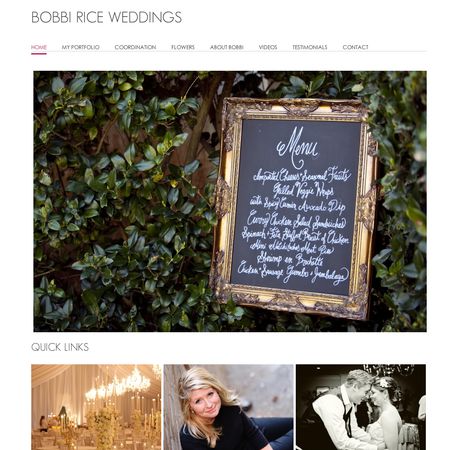Click the 'Shrimp en Brochette' line on the chalkboard
The height and width of the screenshot is (450, 450).
pyautogui.click(x=290, y=259)
